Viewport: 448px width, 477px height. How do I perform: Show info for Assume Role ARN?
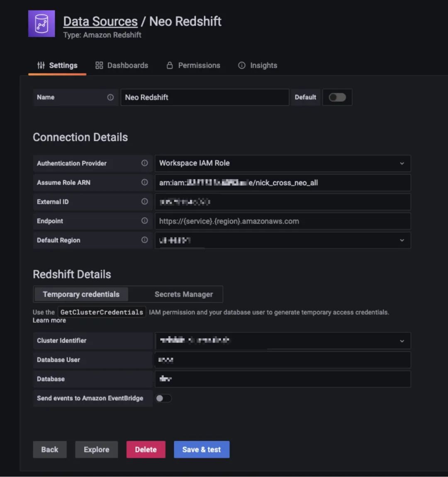(x=145, y=182)
